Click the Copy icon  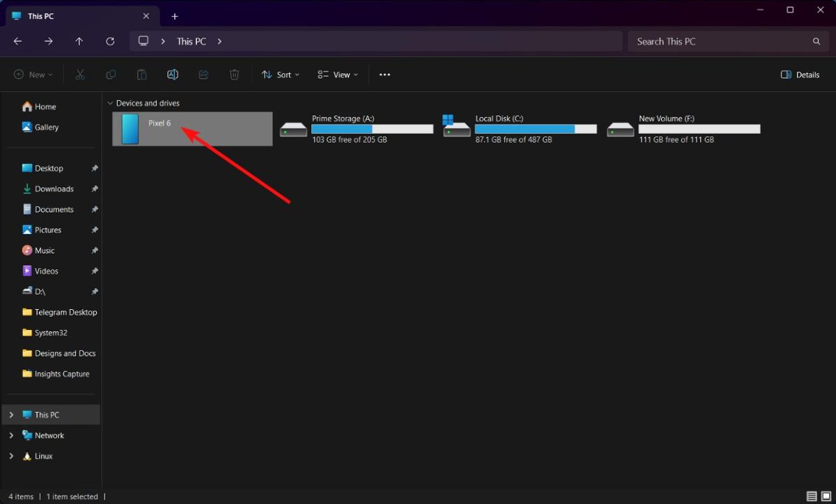tap(111, 74)
